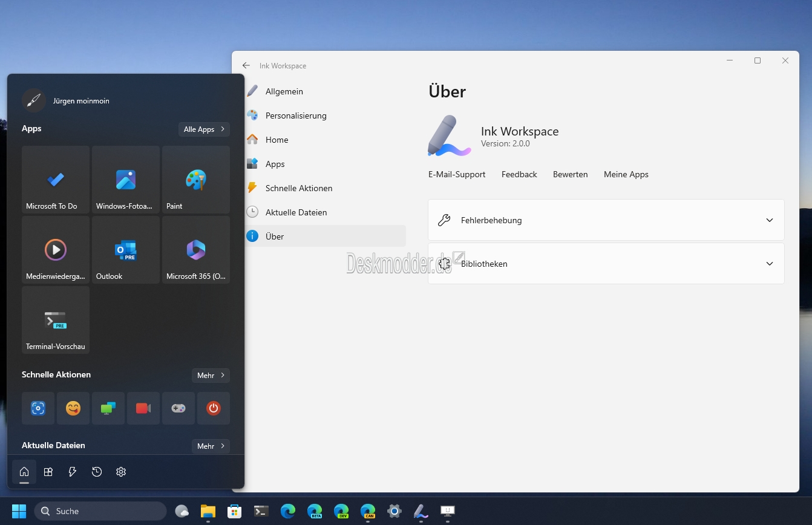Viewport: 812px width, 525px height.
Task: Open File Explorer from taskbar
Action: (208, 511)
